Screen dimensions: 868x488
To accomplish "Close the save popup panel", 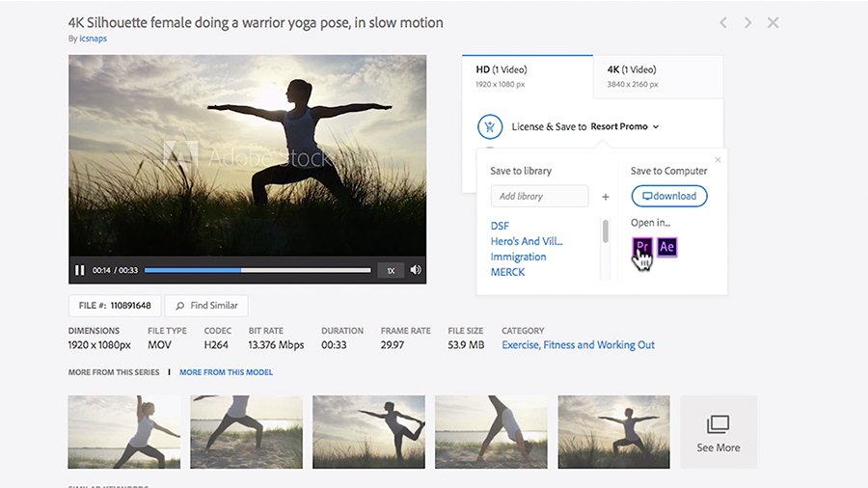I will point(718,160).
